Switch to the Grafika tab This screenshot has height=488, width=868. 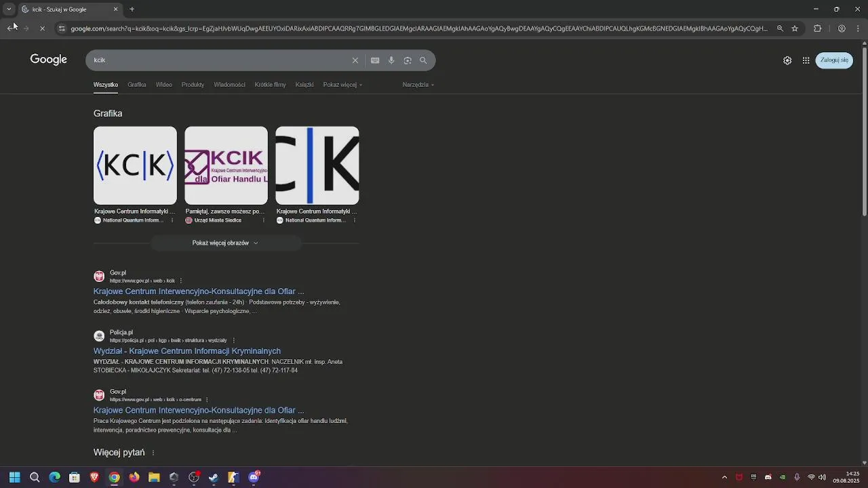(x=137, y=85)
